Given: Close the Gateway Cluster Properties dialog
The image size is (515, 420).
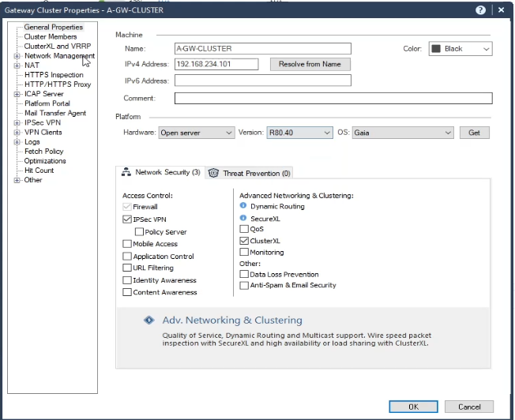Looking at the screenshot, I should click(502, 10).
